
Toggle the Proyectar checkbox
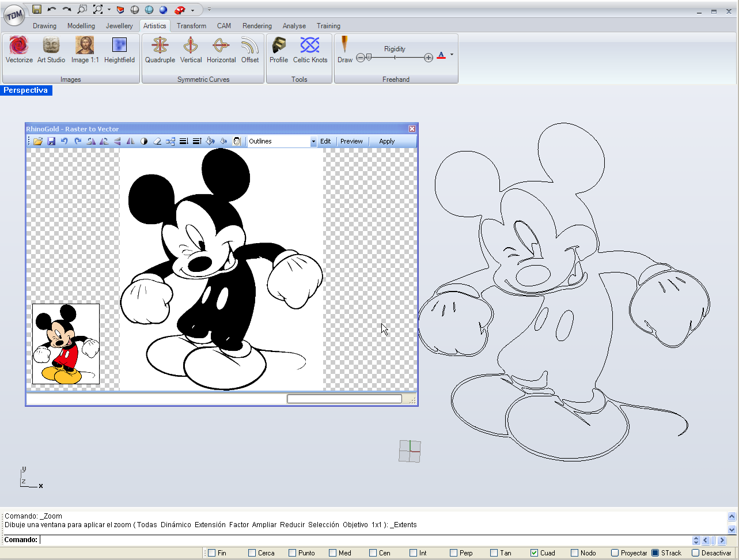pos(615,553)
